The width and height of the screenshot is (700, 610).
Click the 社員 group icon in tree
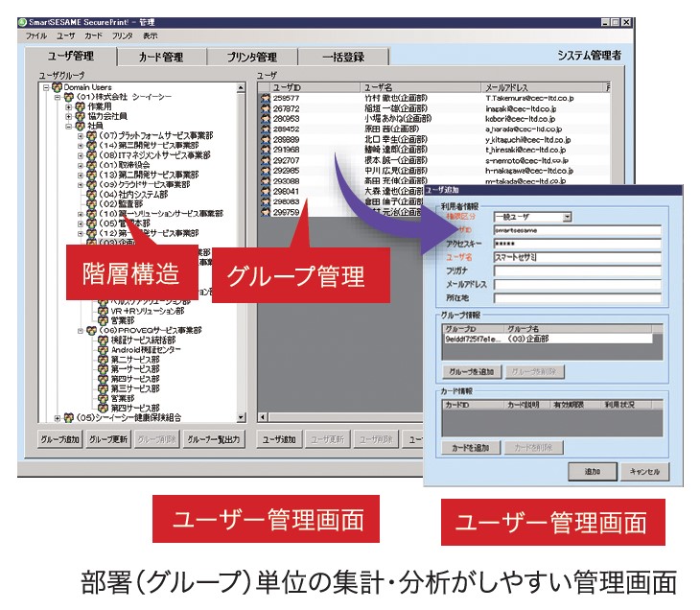tap(81, 127)
